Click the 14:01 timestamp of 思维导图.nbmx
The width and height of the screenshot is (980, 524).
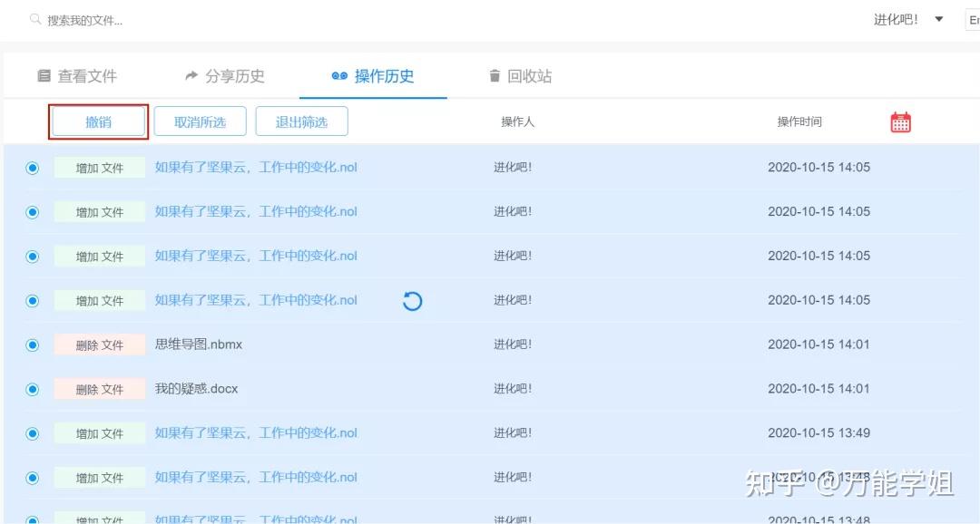[818, 344]
